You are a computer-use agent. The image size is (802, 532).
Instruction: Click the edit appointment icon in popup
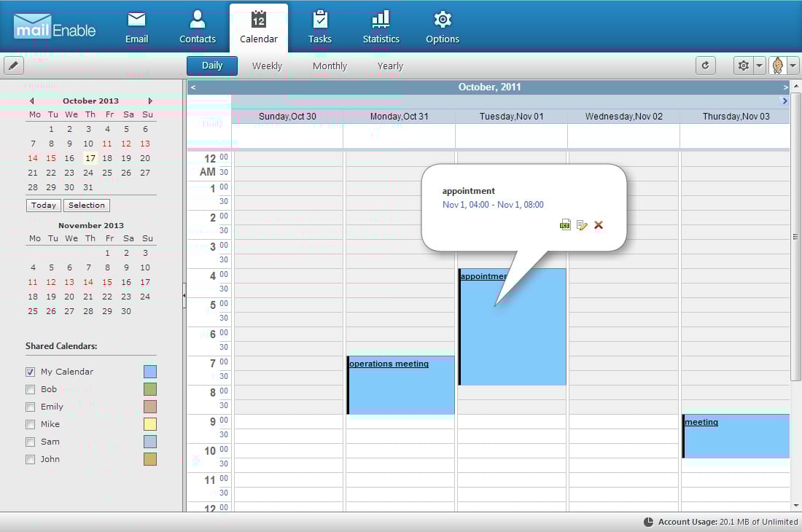pos(582,225)
